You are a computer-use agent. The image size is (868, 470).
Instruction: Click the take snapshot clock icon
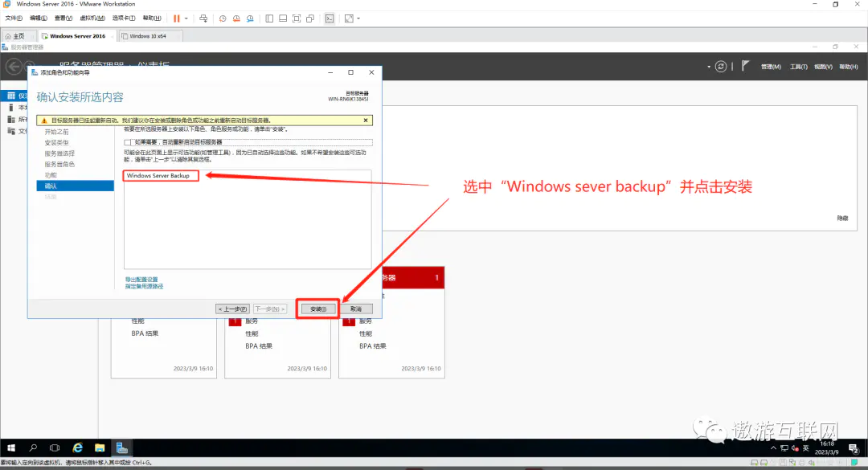point(223,18)
